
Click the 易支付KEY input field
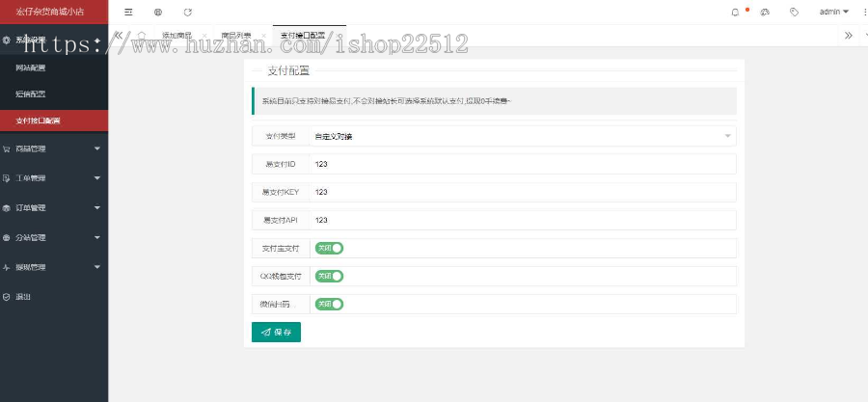point(523,192)
